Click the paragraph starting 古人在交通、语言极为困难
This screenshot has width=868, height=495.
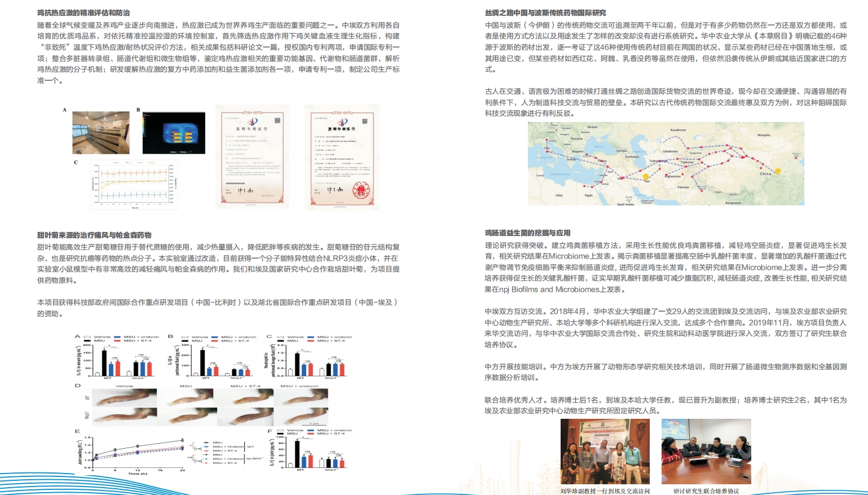[x=666, y=102]
